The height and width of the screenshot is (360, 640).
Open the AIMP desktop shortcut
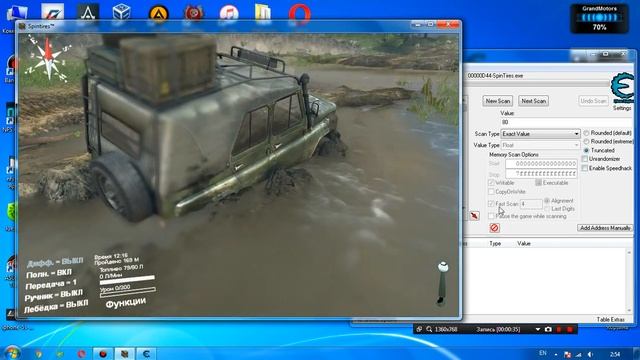158,13
